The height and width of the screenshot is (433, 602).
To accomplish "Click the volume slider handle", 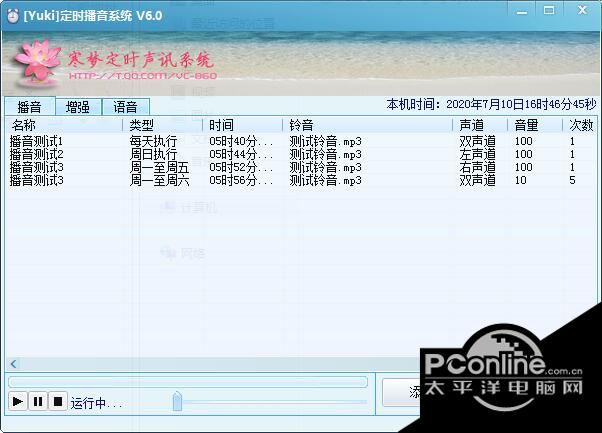I will coord(177,402).
